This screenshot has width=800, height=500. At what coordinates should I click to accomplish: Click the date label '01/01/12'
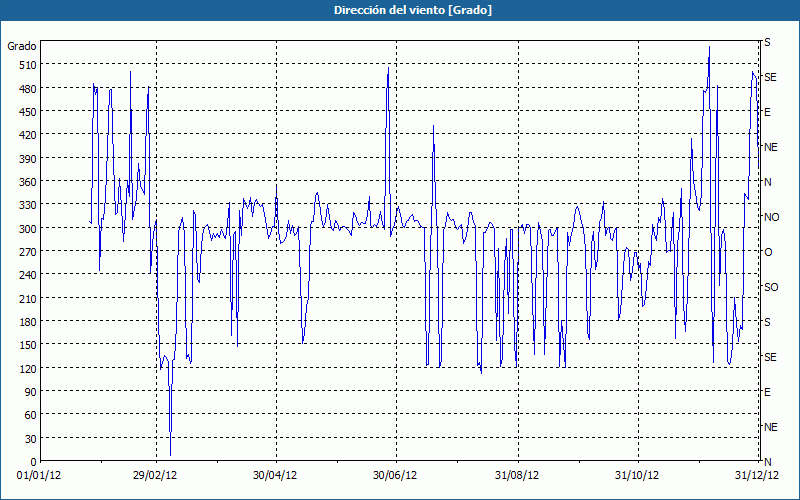coord(39,476)
